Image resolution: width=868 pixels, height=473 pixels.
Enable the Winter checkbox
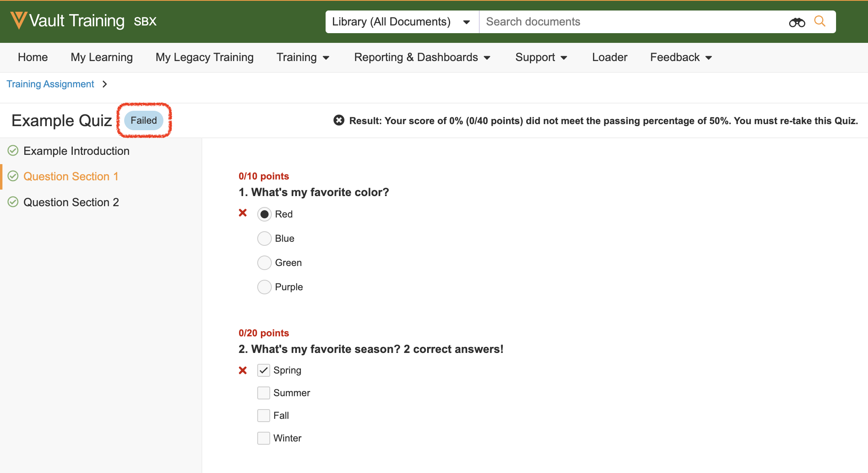point(263,438)
